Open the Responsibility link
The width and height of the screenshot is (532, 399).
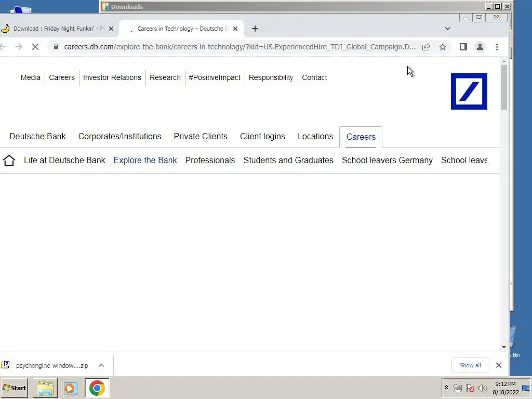[271, 78]
